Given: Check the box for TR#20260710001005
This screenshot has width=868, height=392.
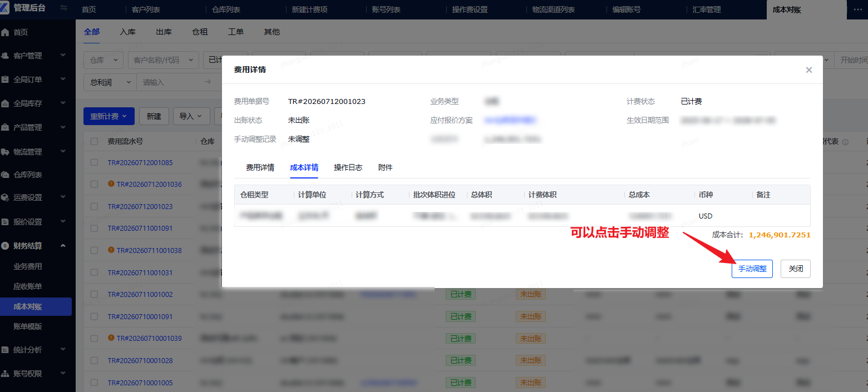Looking at the screenshot, I should point(94,383).
